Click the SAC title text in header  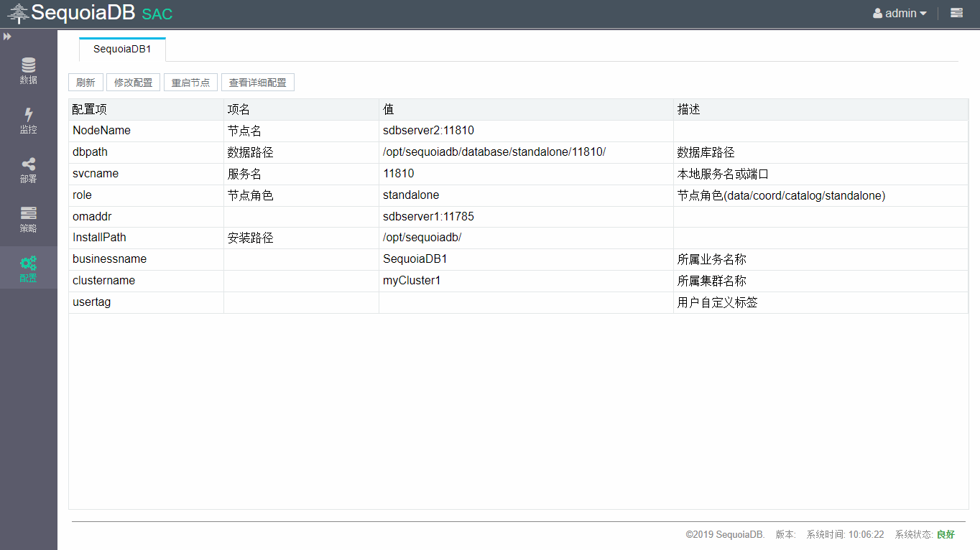(157, 14)
